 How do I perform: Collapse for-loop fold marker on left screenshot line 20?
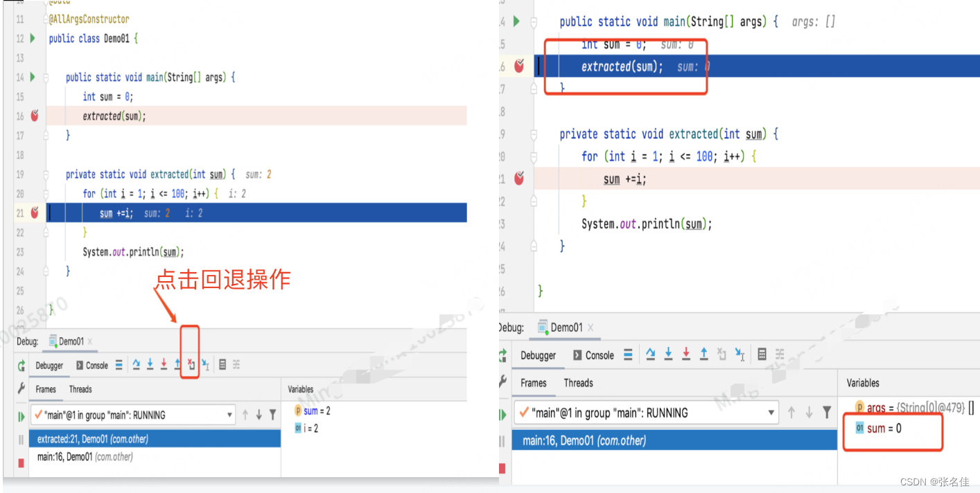coord(46,194)
